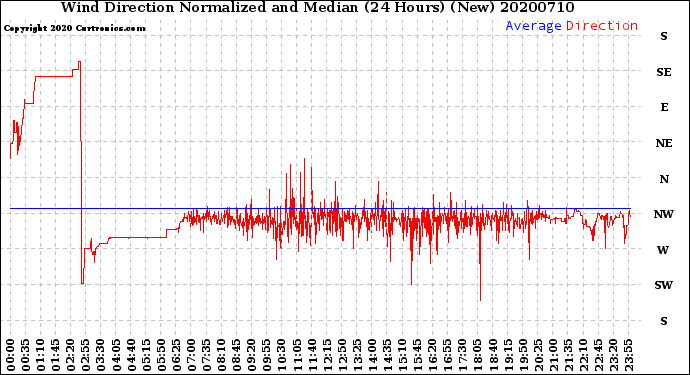Image resolution: width=690 pixels, height=375 pixels.
Task: Click the 01:45 time label
Action: (x=56, y=355)
